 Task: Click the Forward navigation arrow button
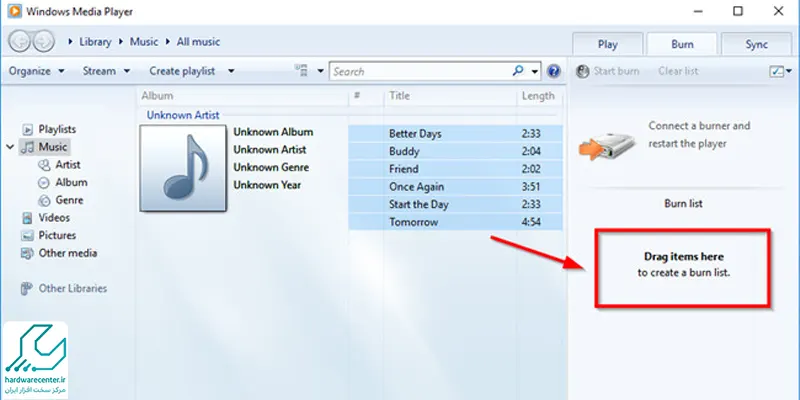(43, 41)
